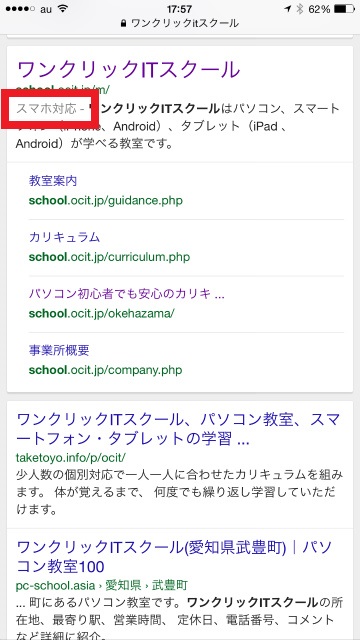The height and width of the screenshot is (640, 360).
Task: Open the カリキュラム sitelink
Action: (x=64, y=237)
